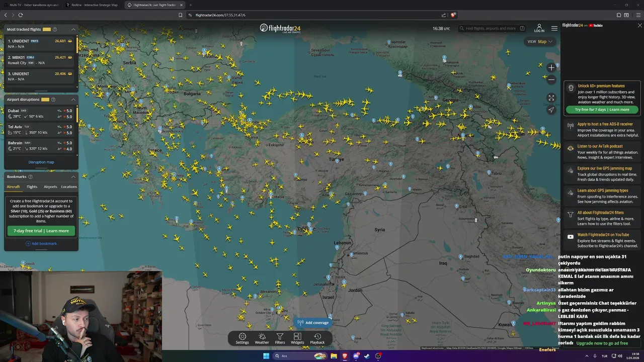This screenshot has width=644, height=362.
Task: Toggle fullscreen map view icon
Action: pyautogui.click(x=551, y=98)
